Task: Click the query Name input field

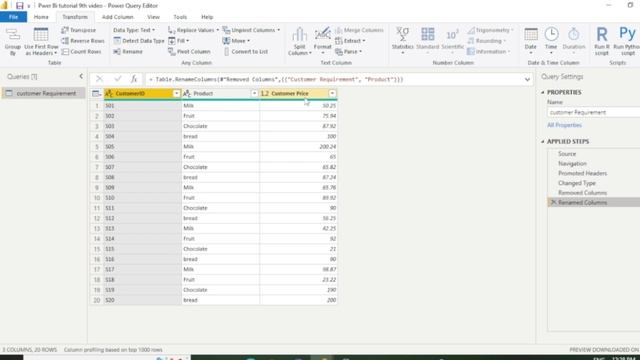Action: 593,112
